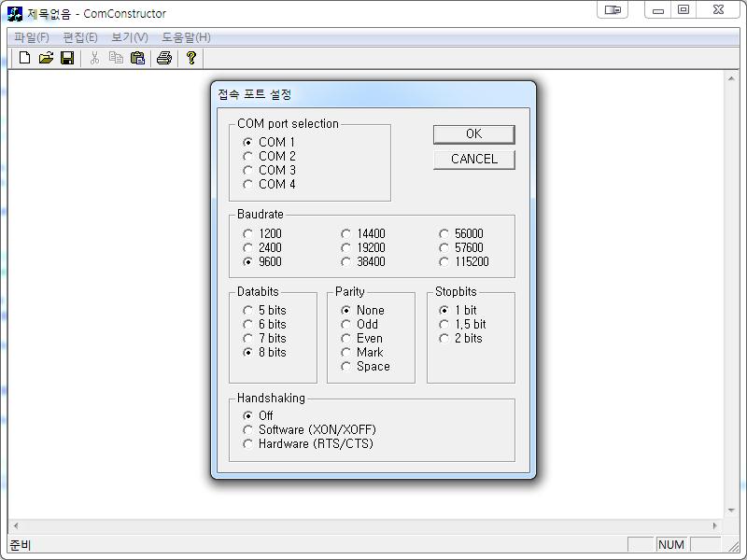Click the Cut scissors toolbar icon
The width and height of the screenshot is (747, 560).
pos(95,58)
